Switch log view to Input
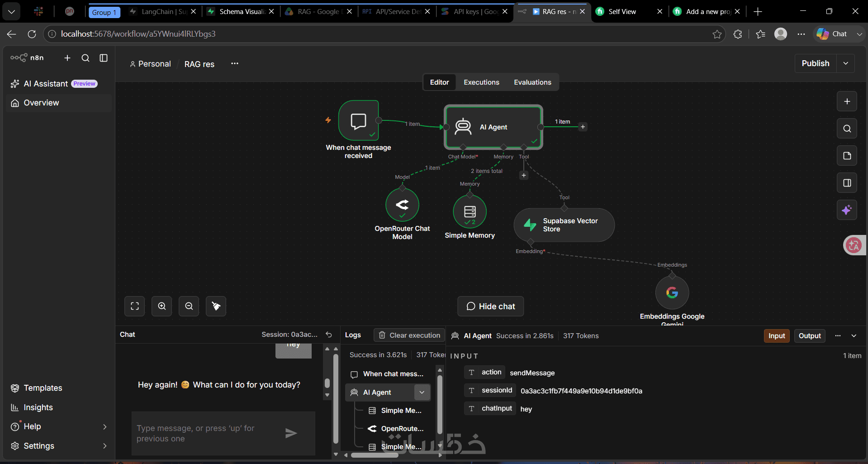This screenshot has height=464, width=868. pos(777,336)
